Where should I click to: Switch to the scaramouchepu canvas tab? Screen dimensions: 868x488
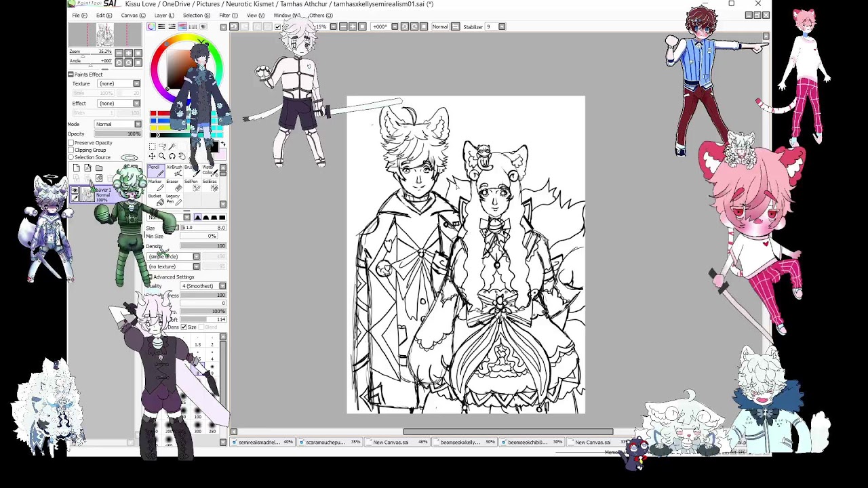pyautogui.click(x=332, y=442)
